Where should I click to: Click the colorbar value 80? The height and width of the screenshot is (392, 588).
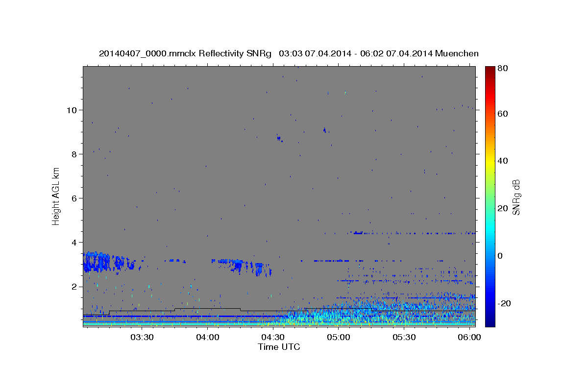click(503, 68)
